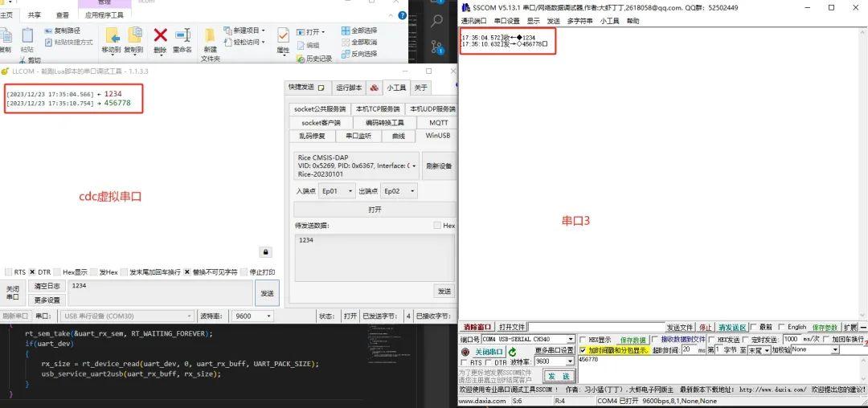The image size is (868, 408).
Task: Click the Properties checkmark icon in Explorer
Action: [283, 36]
